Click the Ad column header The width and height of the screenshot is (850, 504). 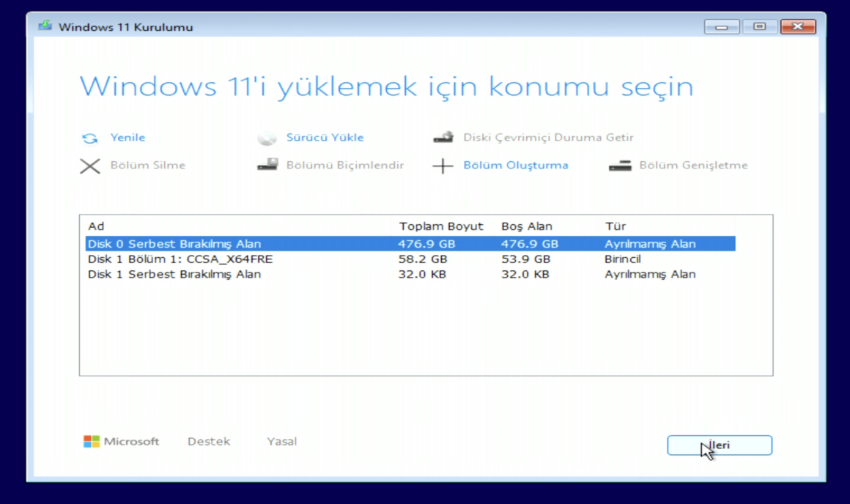(x=96, y=226)
